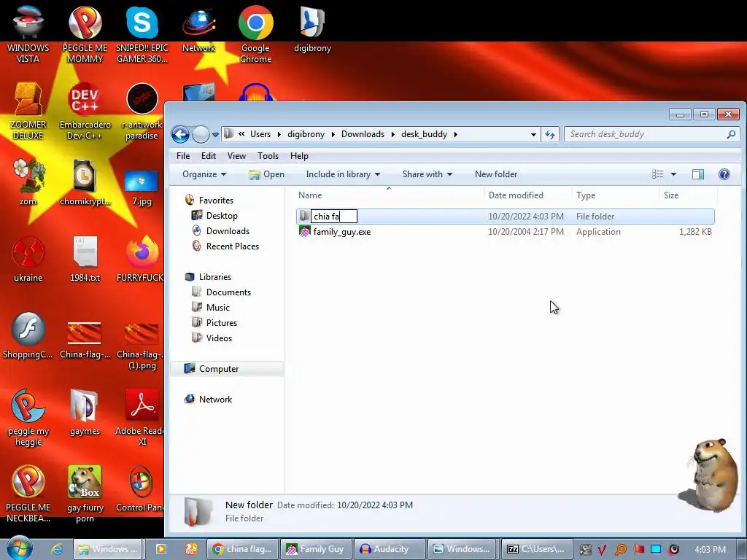Open the Help menu
The width and height of the screenshot is (747, 560).
click(299, 156)
